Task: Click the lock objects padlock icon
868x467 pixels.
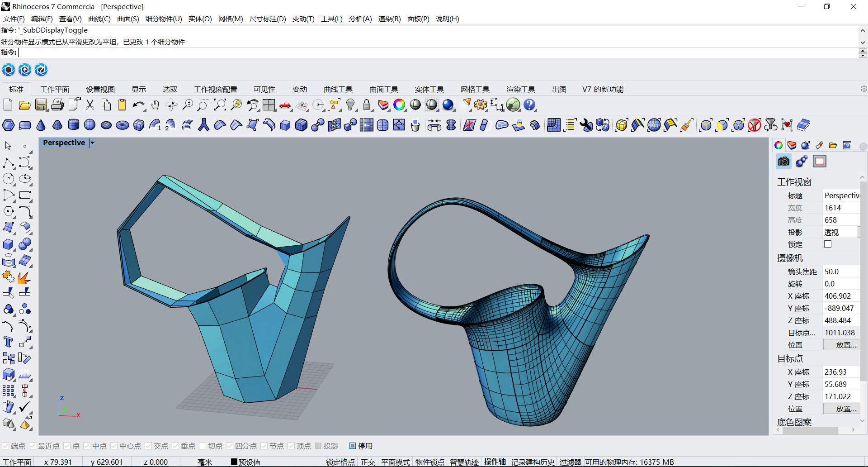Action: [367, 105]
